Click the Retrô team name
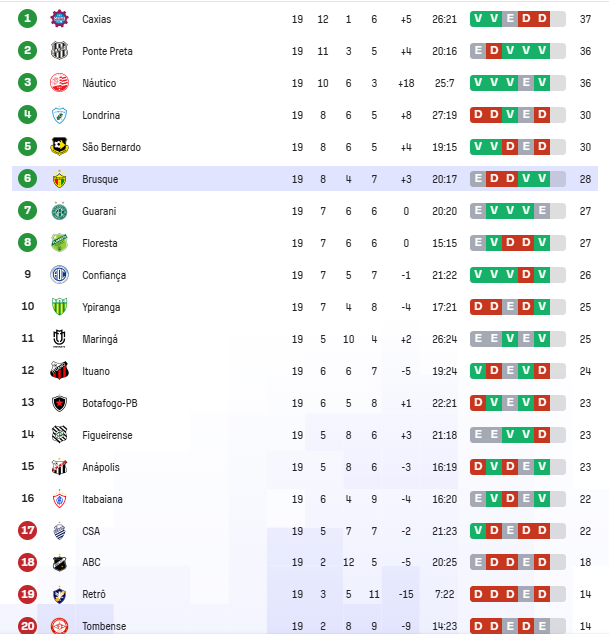 point(94,594)
